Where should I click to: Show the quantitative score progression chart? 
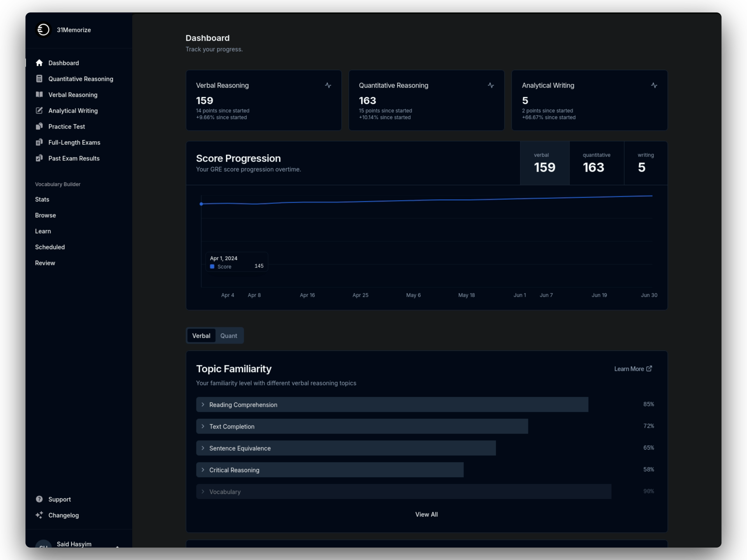pos(596,163)
